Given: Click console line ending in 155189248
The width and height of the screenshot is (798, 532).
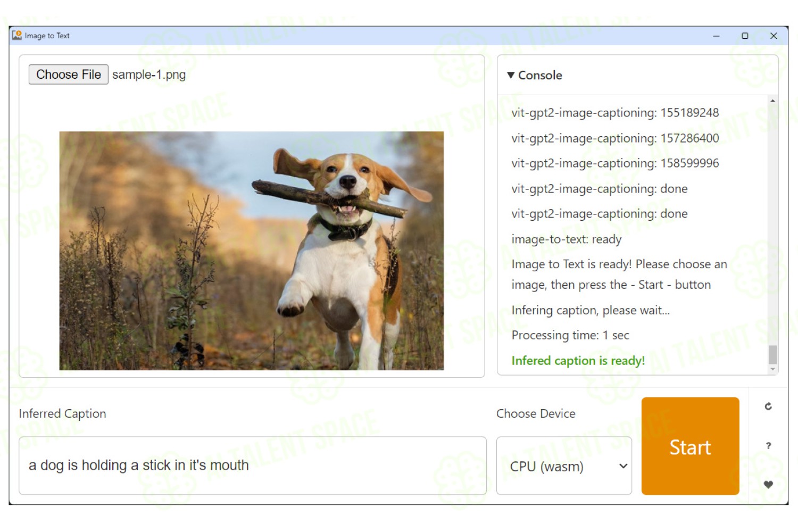Looking at the screenshot, I should click(x=615, y=113).
